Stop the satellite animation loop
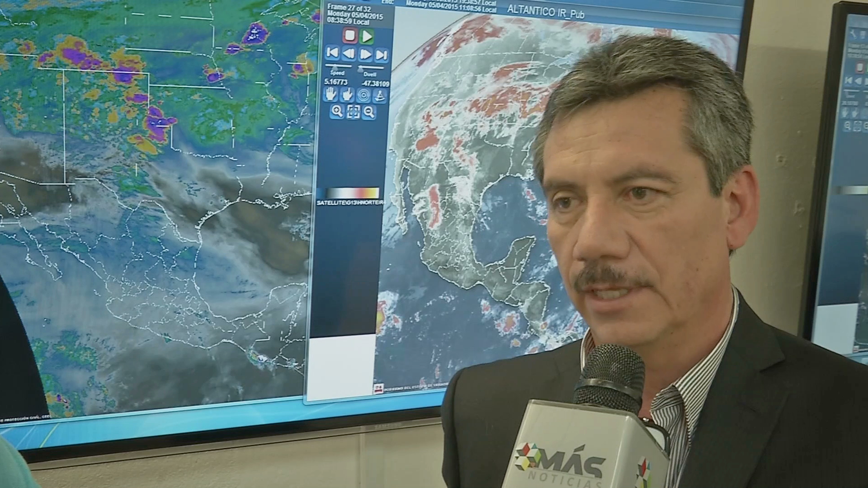The width and height of the screenshot is (868, 488). pyautogui.click(x=350, y=35)
